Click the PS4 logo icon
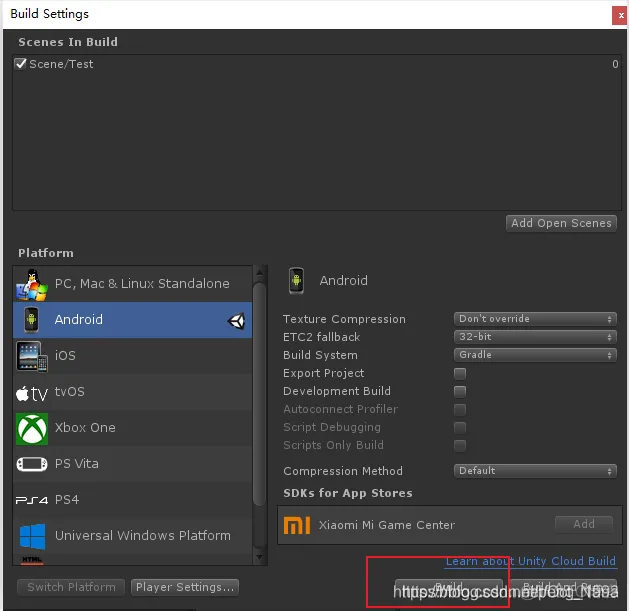The height and width of the screenshot is (611, 629). coord(32,500)
